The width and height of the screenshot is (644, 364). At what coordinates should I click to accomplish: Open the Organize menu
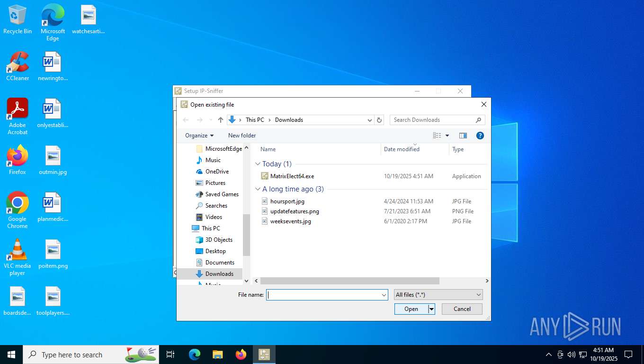click(199, 136)
